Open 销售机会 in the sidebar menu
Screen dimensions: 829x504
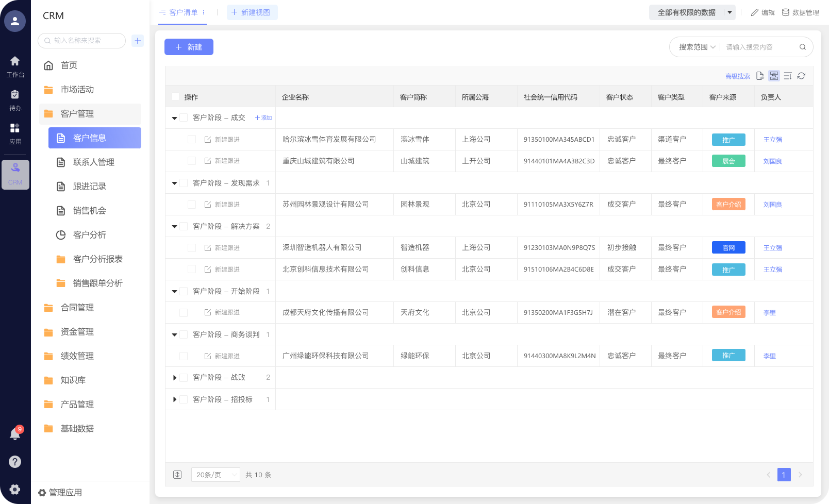(89, 210)
